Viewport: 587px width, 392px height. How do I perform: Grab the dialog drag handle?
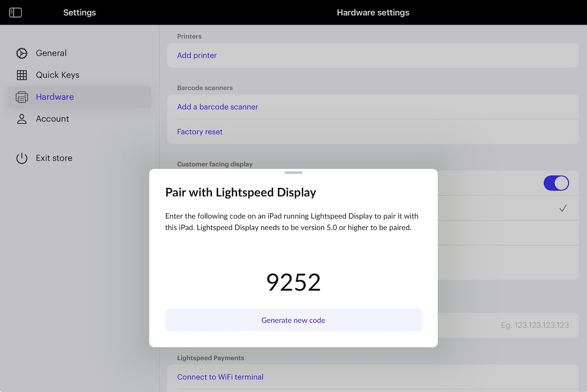(x=293, y=173)
